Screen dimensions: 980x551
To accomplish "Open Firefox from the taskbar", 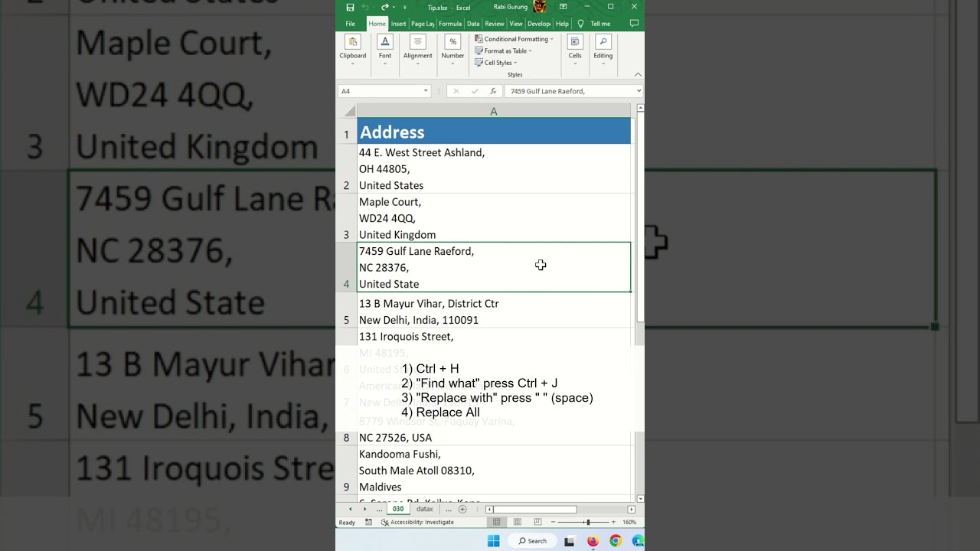I will pyautogui.click(x=593, y=541).
